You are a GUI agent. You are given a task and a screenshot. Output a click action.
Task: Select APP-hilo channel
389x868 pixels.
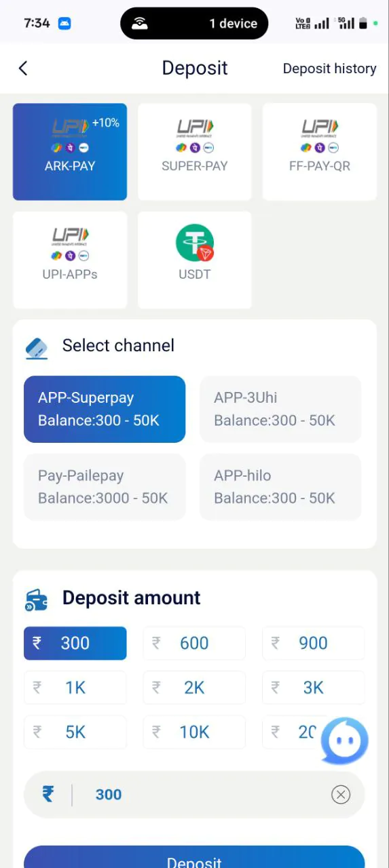280,487
